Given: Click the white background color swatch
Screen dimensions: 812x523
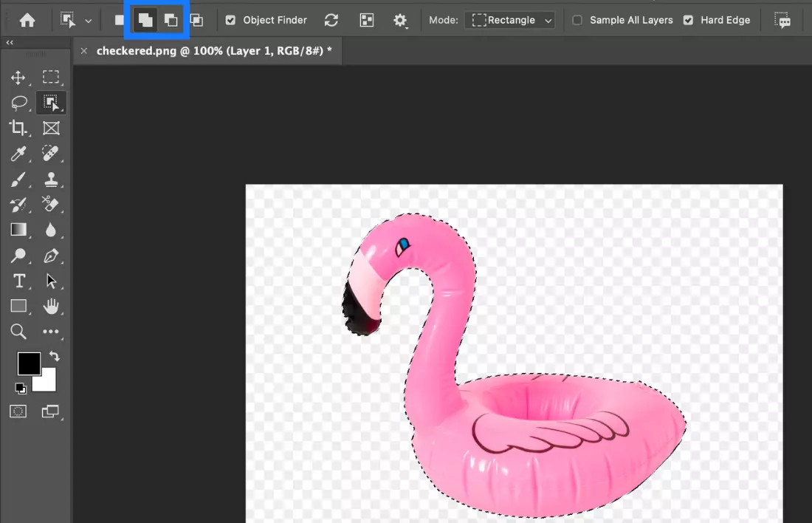Looking at the screenshot, I should point(47,382).
